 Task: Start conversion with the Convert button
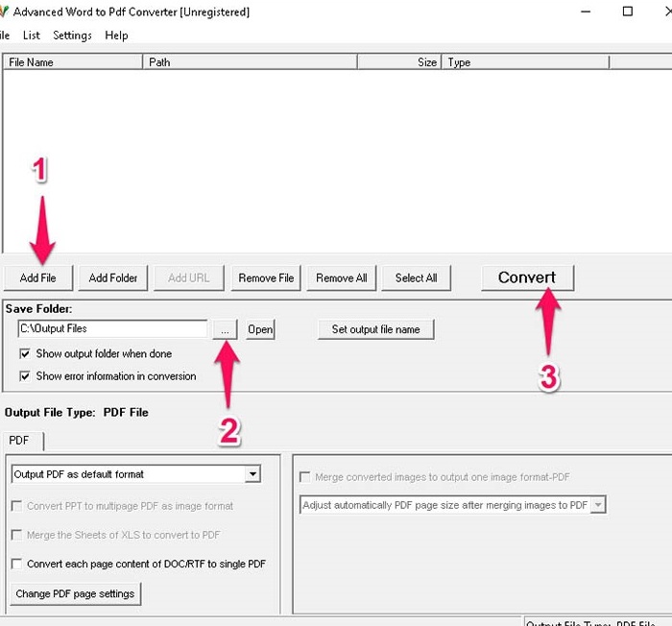coord(527,277)
